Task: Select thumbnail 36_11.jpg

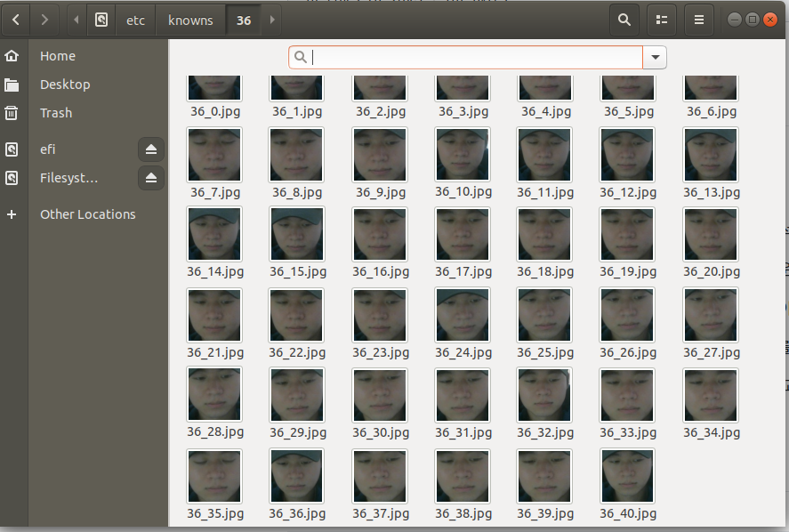Action: pyautogui.click(x=544, y=155)
